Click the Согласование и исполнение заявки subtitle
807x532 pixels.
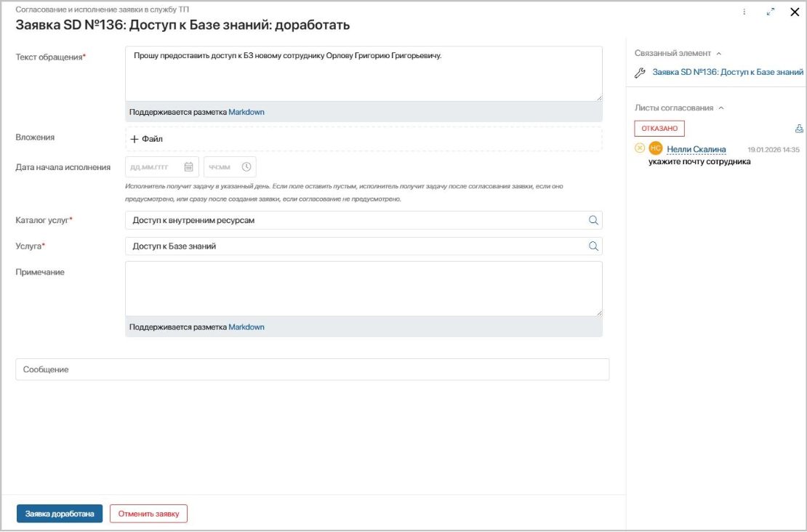pyautogui.click(x=103, y=9)
